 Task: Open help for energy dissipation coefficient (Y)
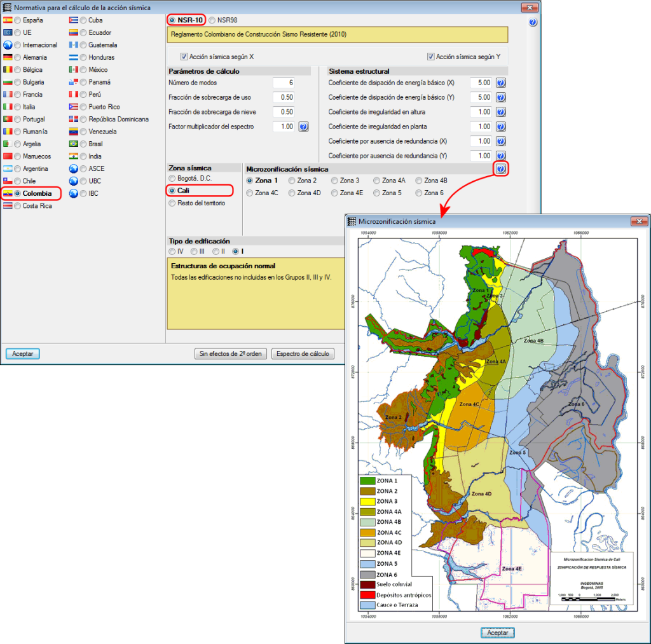[x=500, y=97]
